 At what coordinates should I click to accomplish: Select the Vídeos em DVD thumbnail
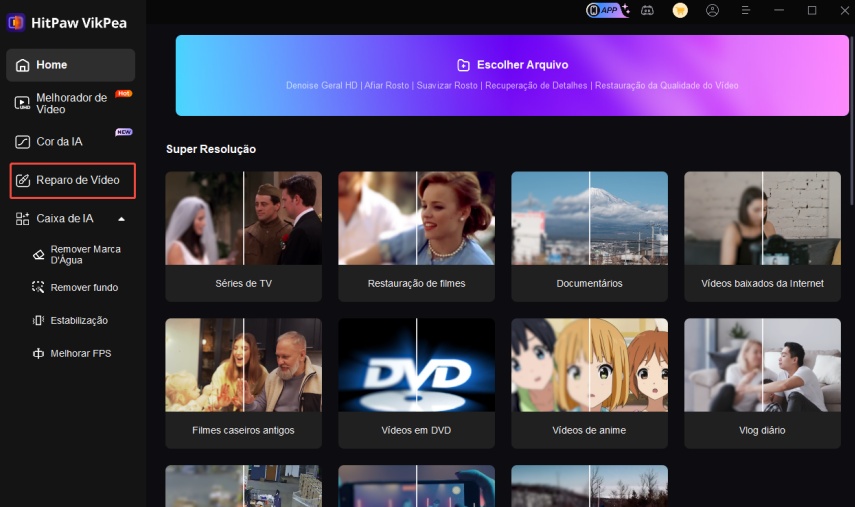(x=417, y=365)
